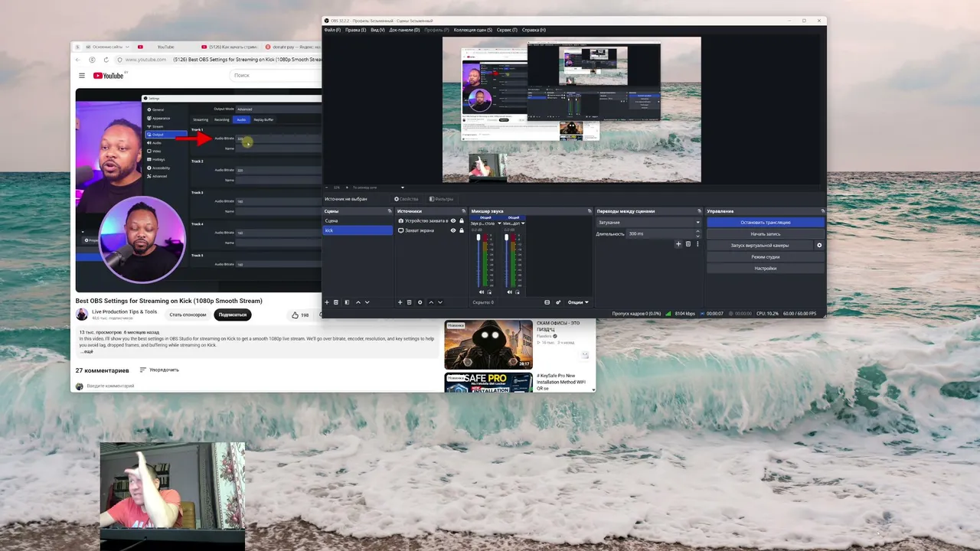Image resolution: width=980 pixels, height=551 pixels.
Task: Open advanced audio properties gear in mixer
Action: [x=558, y=302]
